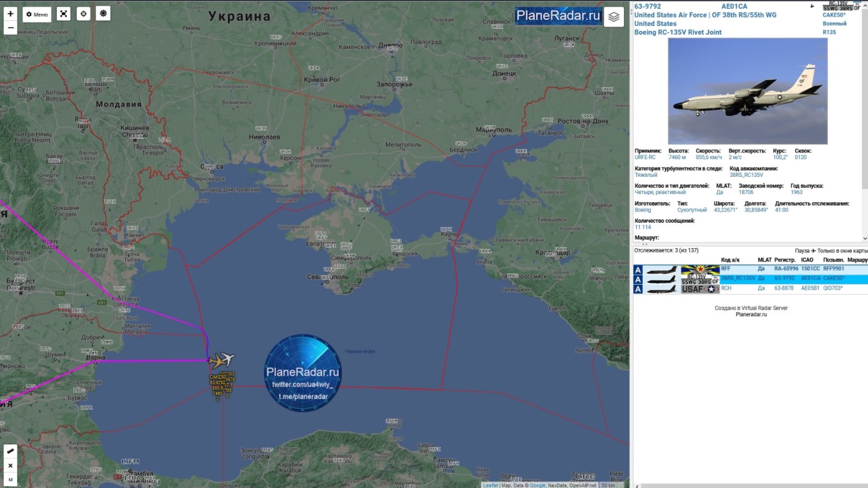The image size is (868, 488).
Task: Click the Отслеживается: 3 (из 137) counter
Action: pos(666,250)
